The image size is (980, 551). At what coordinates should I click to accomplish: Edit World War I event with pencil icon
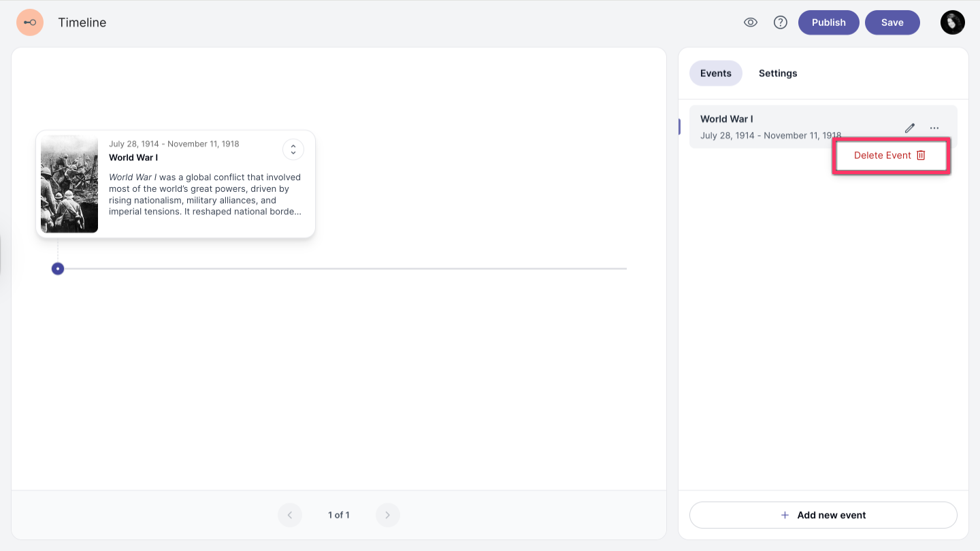(909, 128)
